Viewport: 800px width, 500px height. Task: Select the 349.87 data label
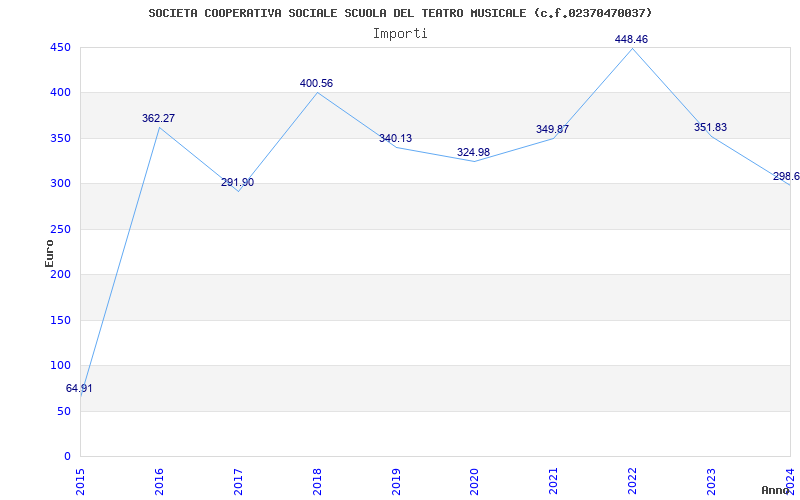pyautogui.click(x=552, y=130)
